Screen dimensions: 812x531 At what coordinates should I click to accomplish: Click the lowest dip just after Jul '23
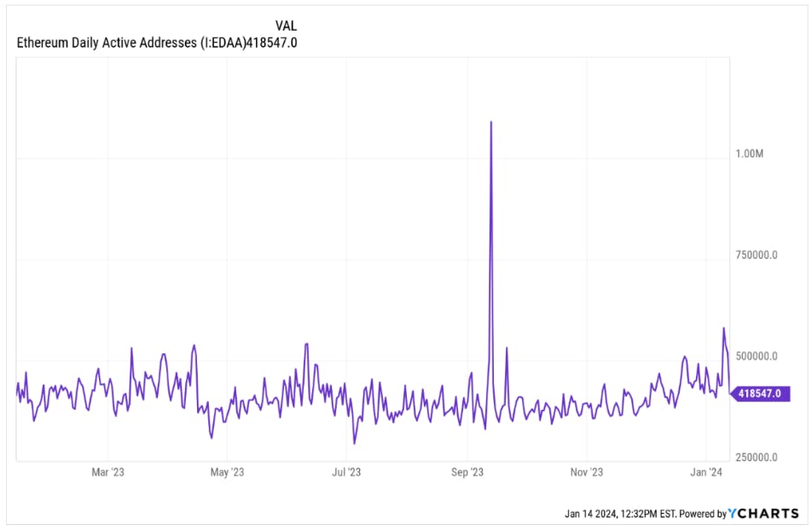pos(355,443)
